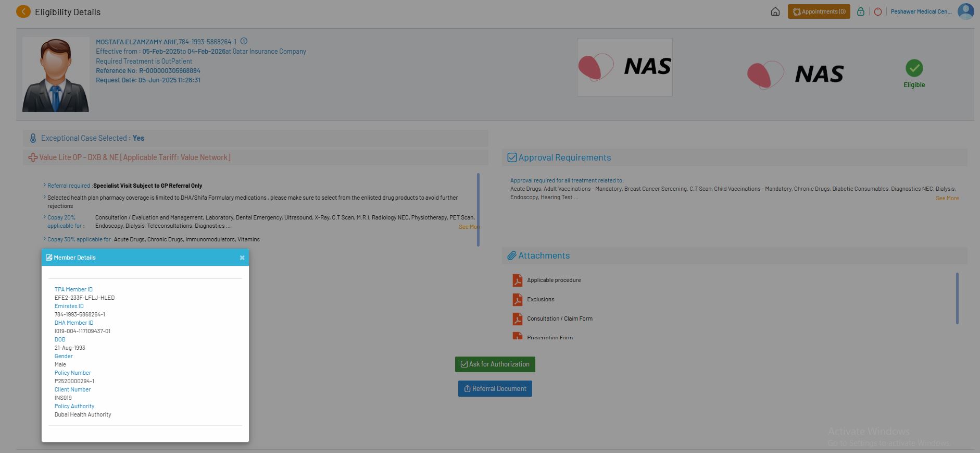Image resolution: width=980 pixels, height=453 pixels.
Task: Click the Reference No R-000000305968894 text
Action: click(x=148, y=71)
